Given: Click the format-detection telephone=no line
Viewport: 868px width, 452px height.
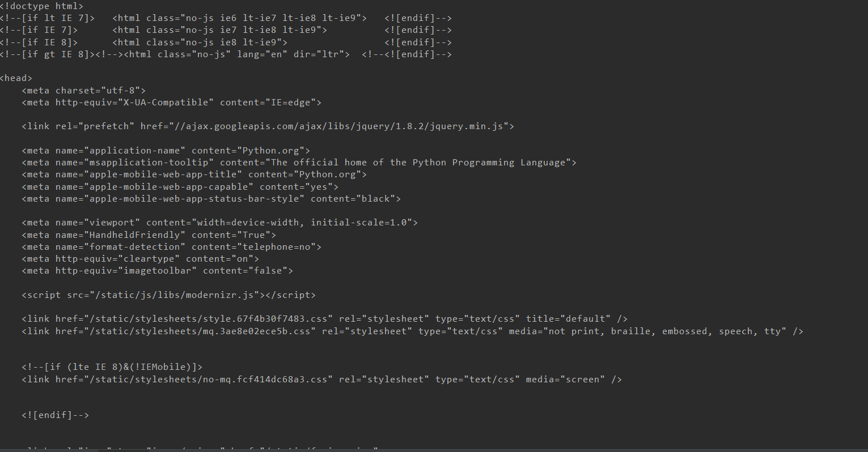Looking at the screenshot, I should (172, 247).
